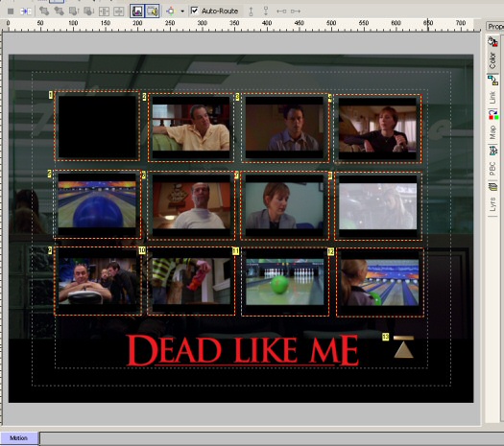Screen dimensions: 504x446
Task: Click the vertical route icon with box at bottom
Action: coord(251,12)
